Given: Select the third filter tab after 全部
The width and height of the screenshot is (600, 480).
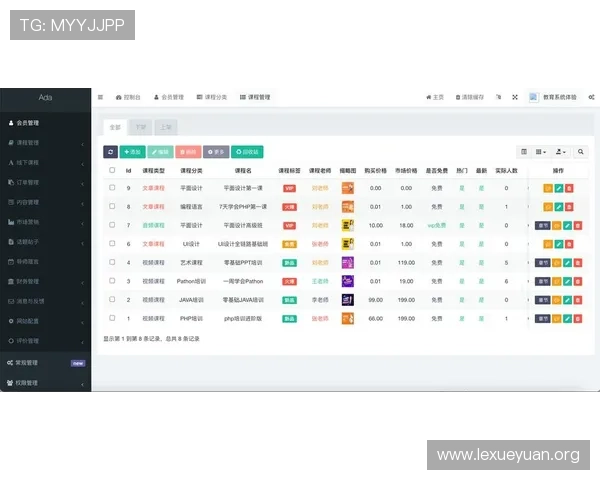Looking at the screenshot, I should click(166, 127).
